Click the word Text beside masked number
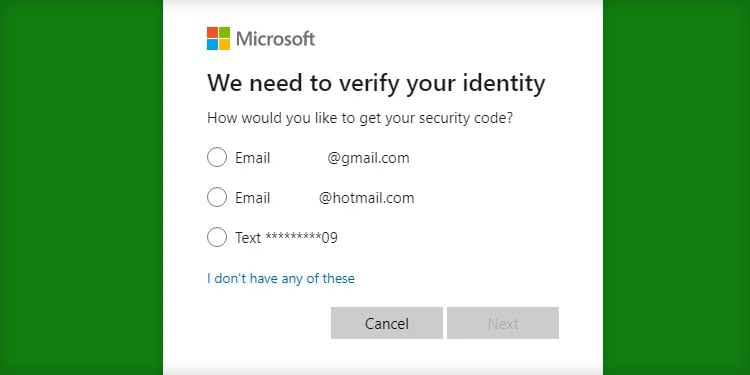The height and width of the screenshot is (375, 750). pyautogui.click(x=248, y=237)
